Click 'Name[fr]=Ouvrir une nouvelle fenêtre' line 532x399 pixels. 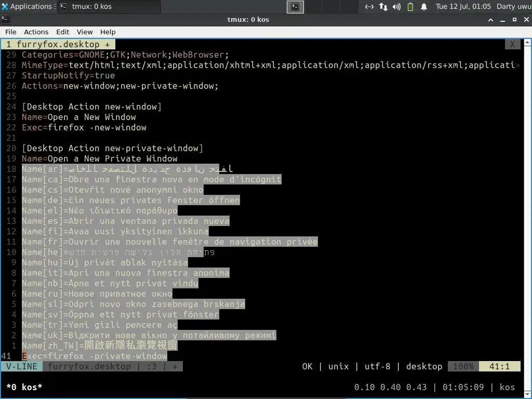point(170,242)
